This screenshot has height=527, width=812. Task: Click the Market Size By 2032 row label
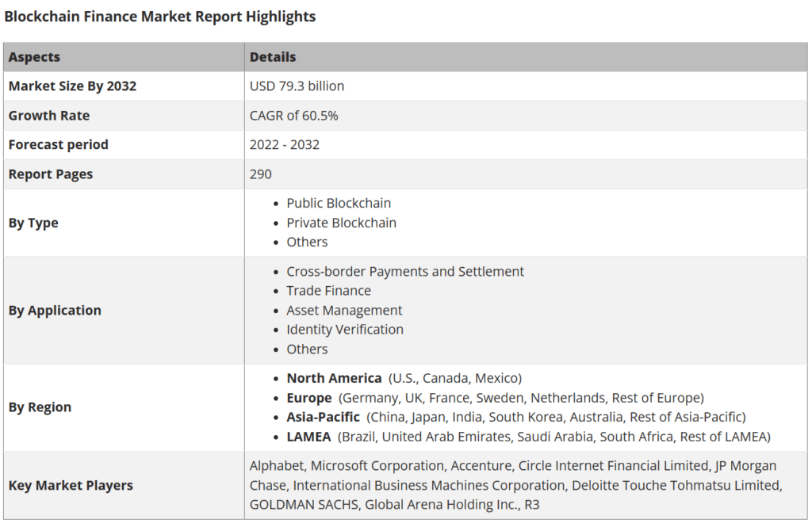point(75,86)
